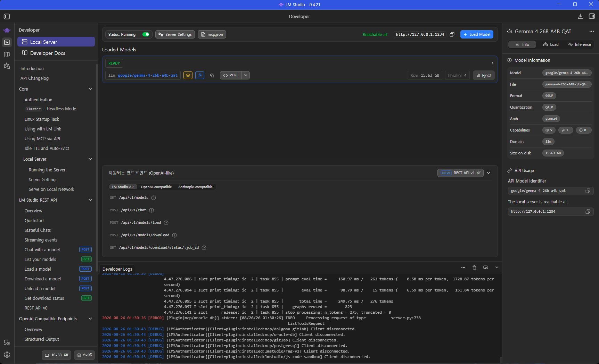Screen dimensions: 599x364
Task: Open Developer Logs more options menu
Action: [x=463, y=268]
